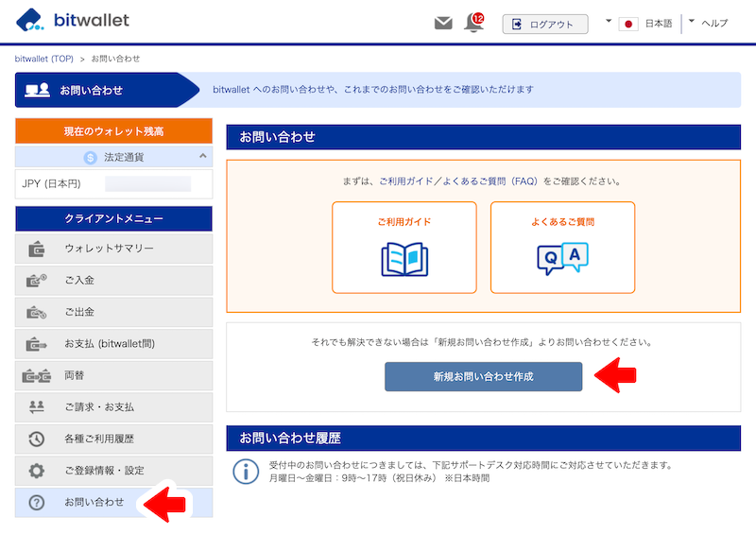The height and width of the screenshot is (534, 756).
Task: Open ご登録情報・設定 settings menu item
Action: [x=113, y=471]
